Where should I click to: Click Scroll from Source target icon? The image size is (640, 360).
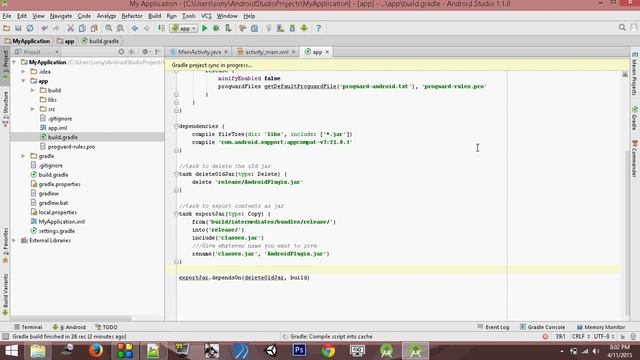(x=121, y=52)
